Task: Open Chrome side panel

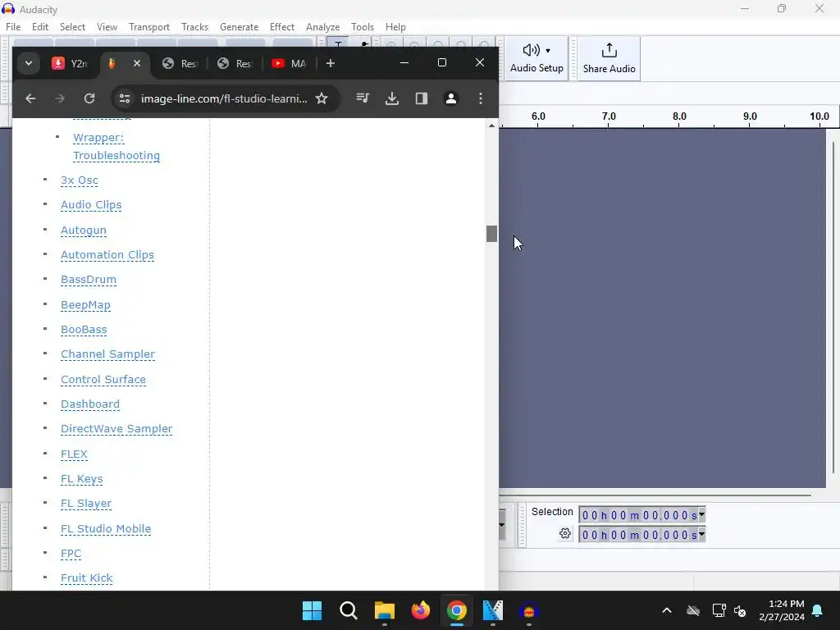Action: pos(422,98)
